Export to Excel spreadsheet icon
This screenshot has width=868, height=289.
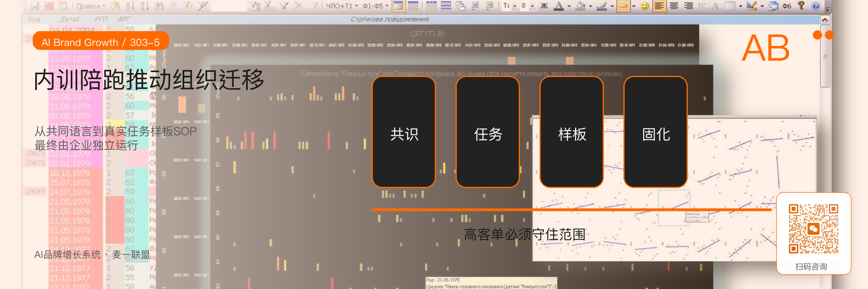pyautogui.click(x=490, y=6)
